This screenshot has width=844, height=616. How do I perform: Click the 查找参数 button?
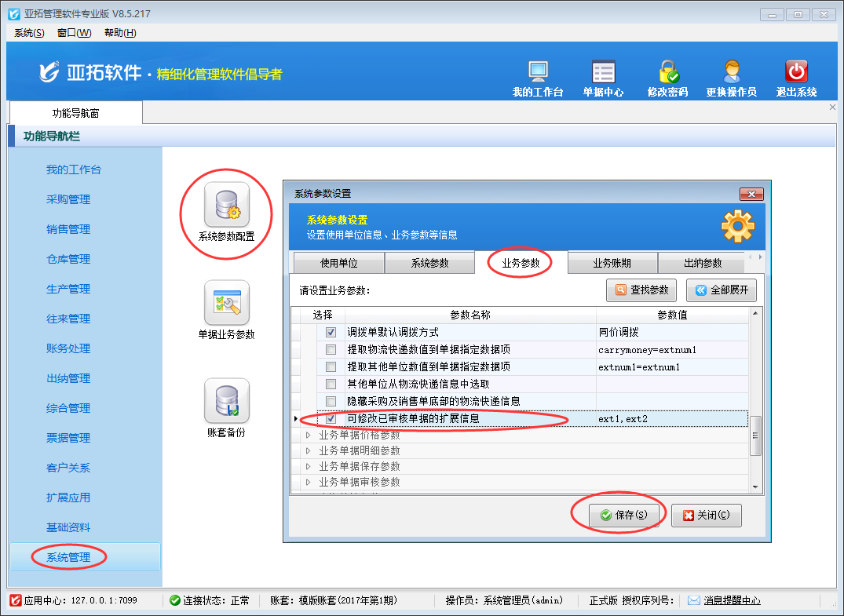point(641,290)
